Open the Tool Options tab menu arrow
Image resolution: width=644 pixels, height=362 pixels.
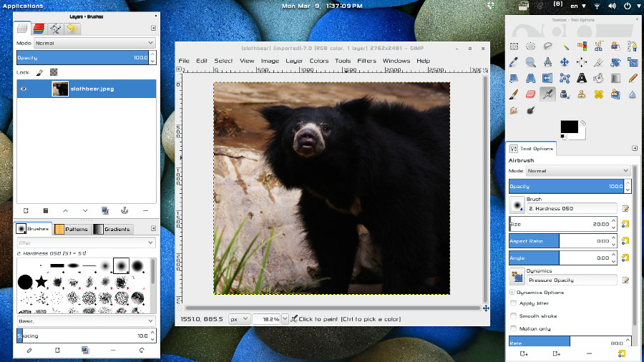pos(635,148)
